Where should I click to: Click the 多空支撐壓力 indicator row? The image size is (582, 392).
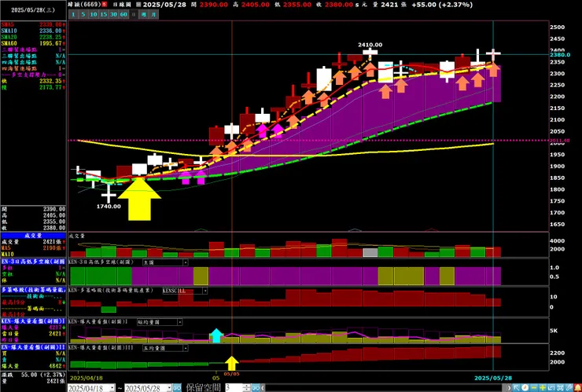(x=33, y=75)
